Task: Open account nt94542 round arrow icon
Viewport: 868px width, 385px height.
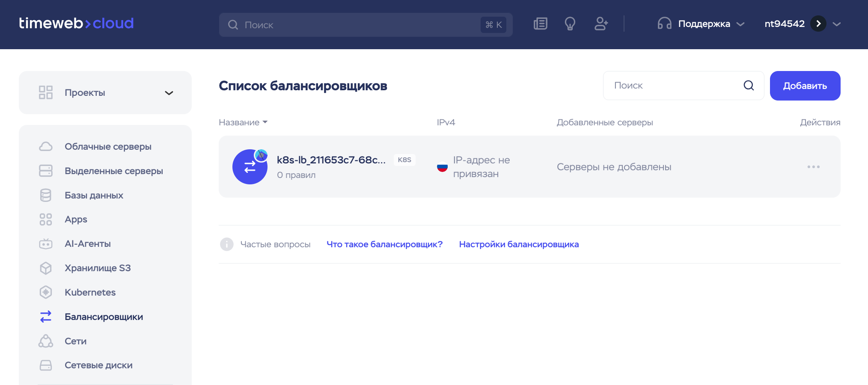Action: (818, 24)
